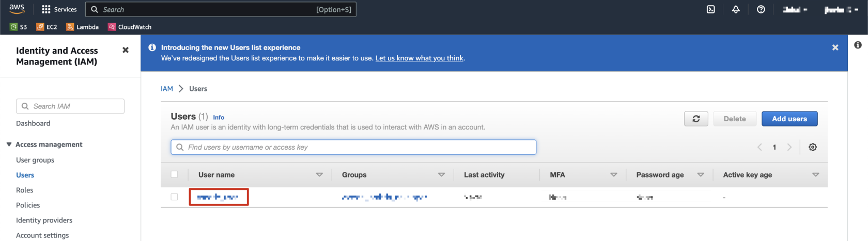The height and width of the screenshot is (241, 868).
Task: Open the Info link beside Users
Action: 219,118
